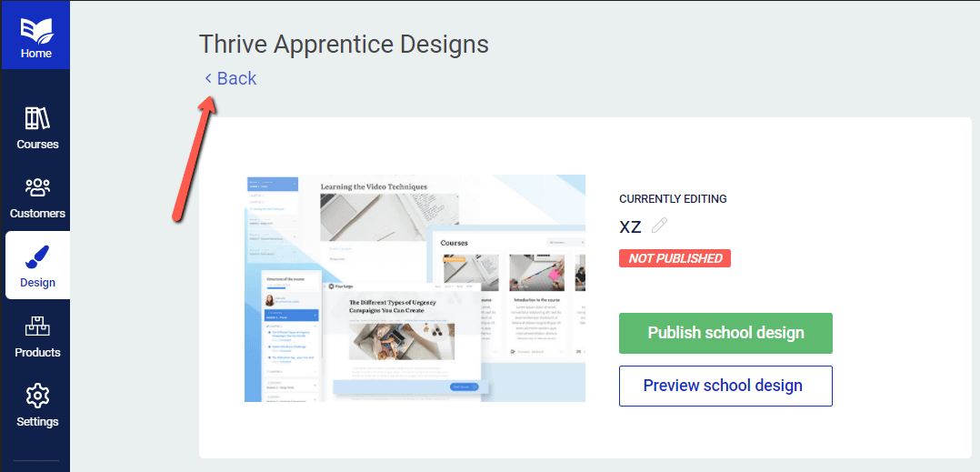Screen dimensions: 980x472
Task: Click the XZ design name
Action: tap(631, 226)
